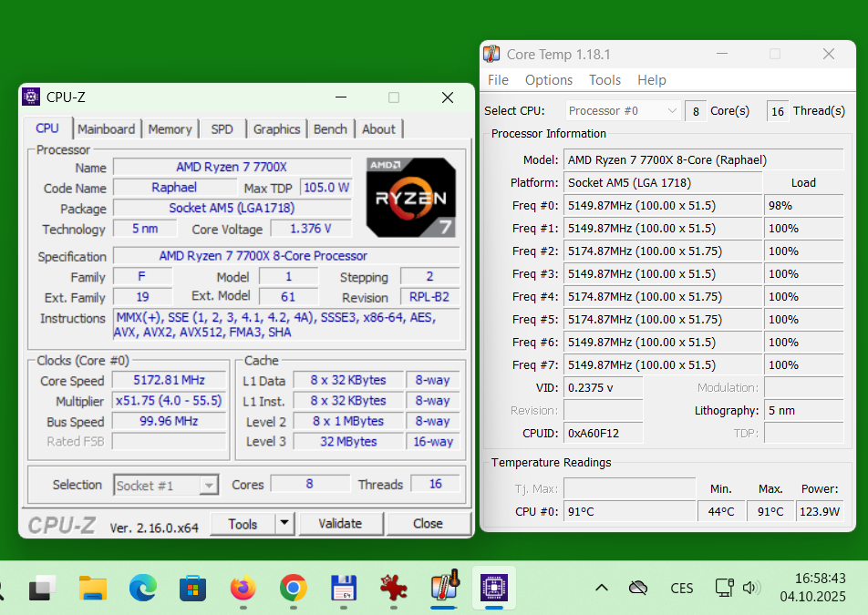The height and width of the screenshot is (615, 868).
Task: Open the Select CPU Processor #0 dropdown
Action: [623, 111]
